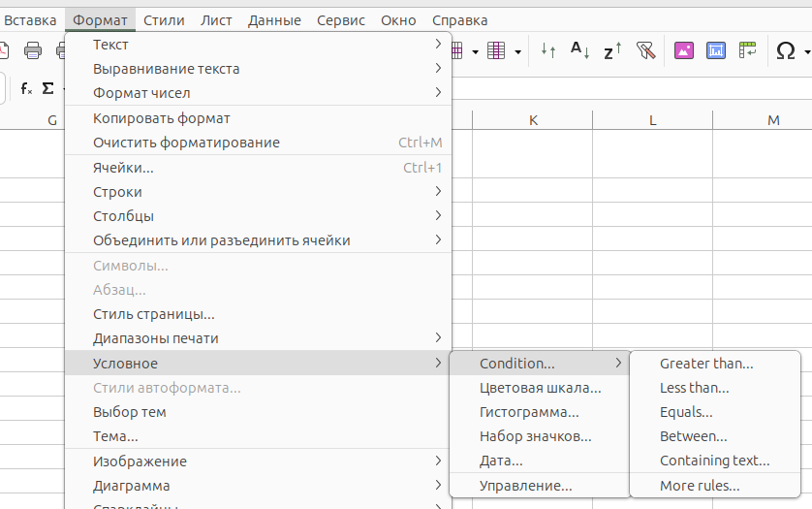Viewport: 812px width, 509px height.
Task: Open More rules... entry
Action: coord(715,486)
